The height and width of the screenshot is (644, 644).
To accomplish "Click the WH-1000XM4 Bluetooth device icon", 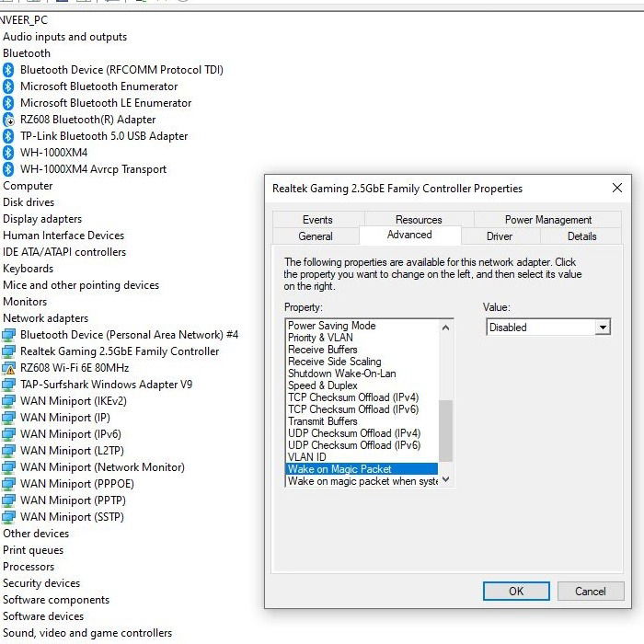I will 8,153.
